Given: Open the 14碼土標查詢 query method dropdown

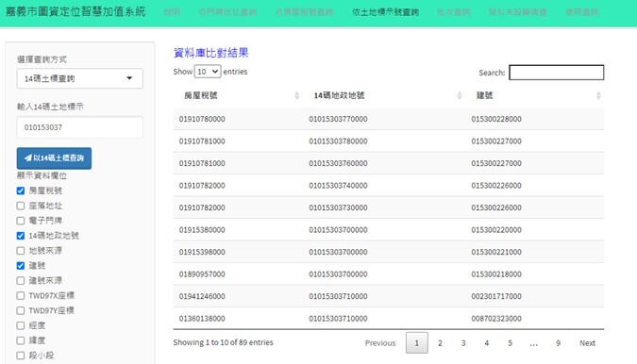Looking at the screenshot, I should click(79, 78).
